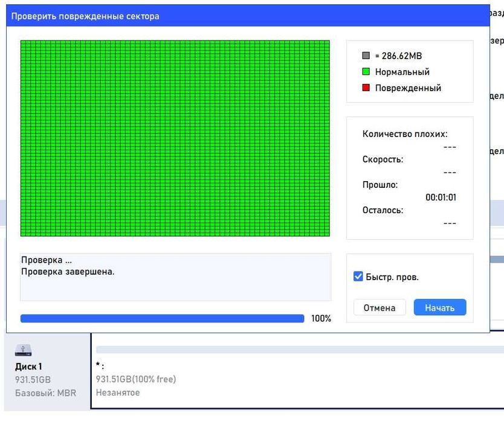Viewport: 504px width, 422px height.
Task: Click the "Осталось:" label
Action: point(383,210)
